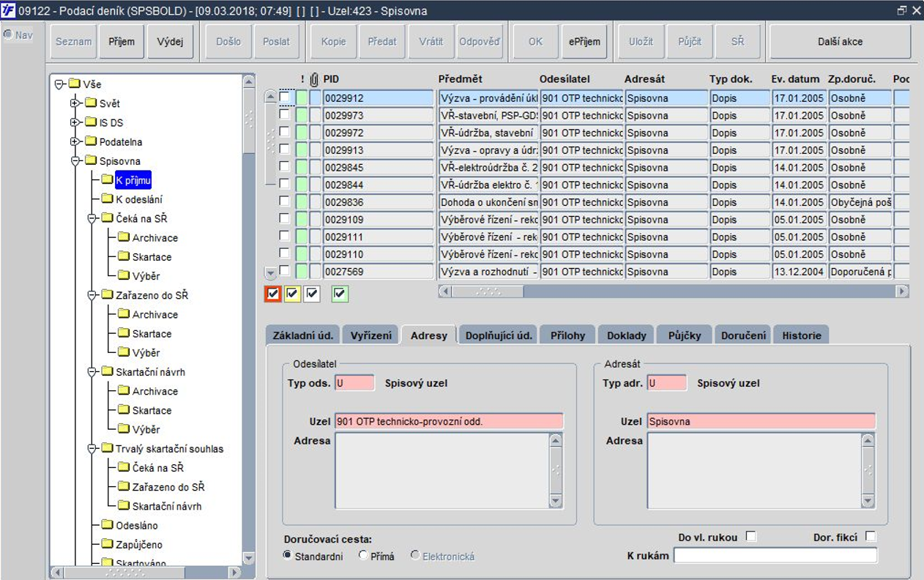Click the PID cell 0029845
This screenshot has height=580, width=924.
[x=379, y=167]
